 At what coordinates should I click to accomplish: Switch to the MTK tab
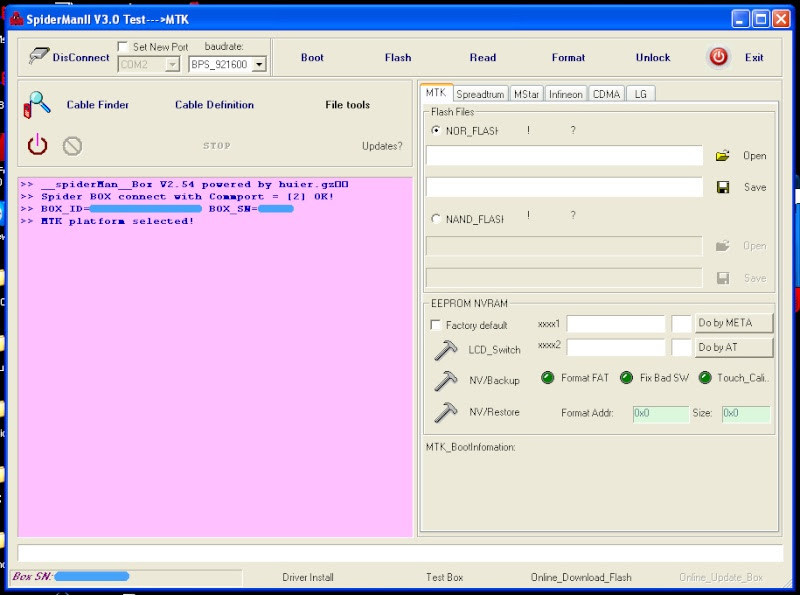coord(436,92)
